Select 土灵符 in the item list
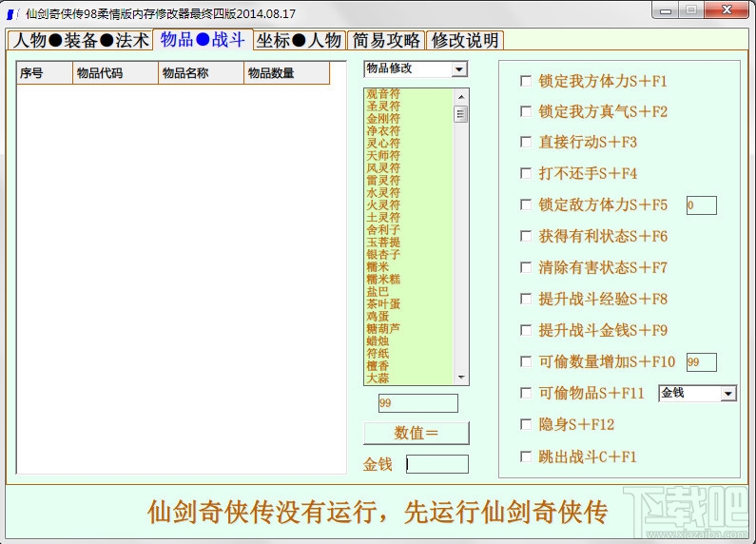Viewport: 756px width, 544px height. tap(383, 217)
